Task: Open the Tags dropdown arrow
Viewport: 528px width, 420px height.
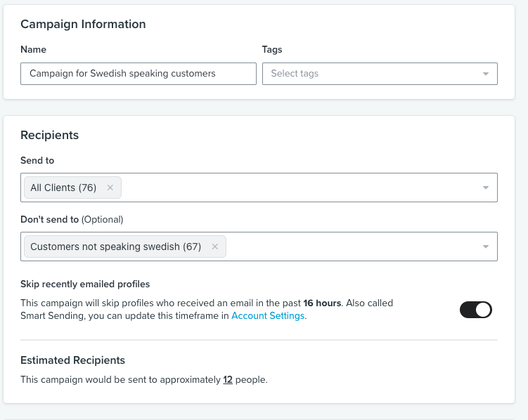Action: click(485, 74)
